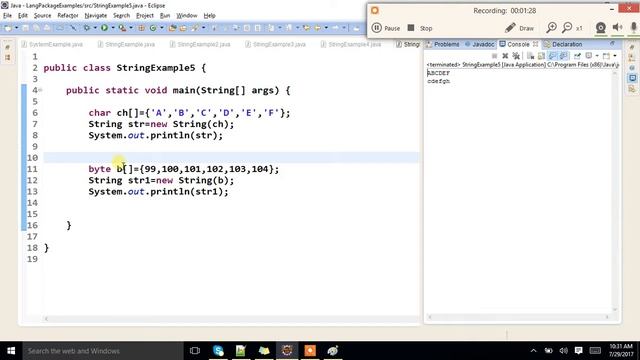Image resolution: width=640 pixels, height=360 pixels.
Task: Toggle Scroll Lock in Console toolbar
Action: (x=542, y=56)
